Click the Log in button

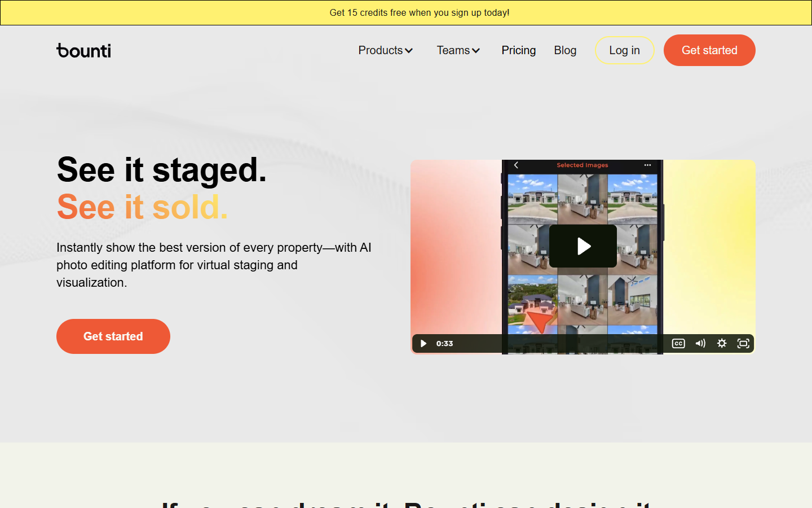[x=624, y=50]
